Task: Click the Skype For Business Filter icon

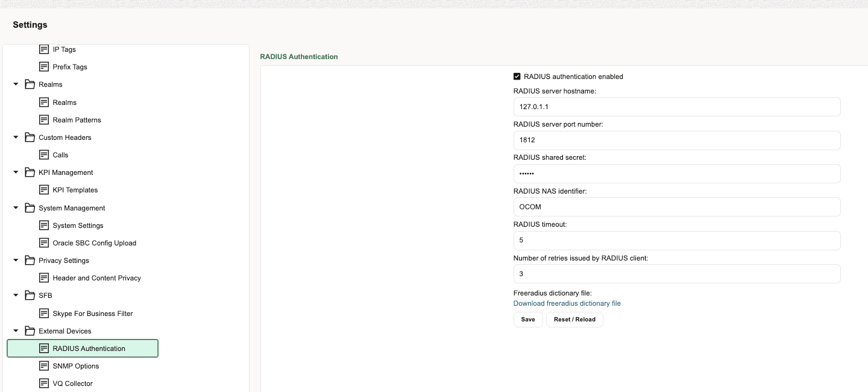Action: [43, 313]
